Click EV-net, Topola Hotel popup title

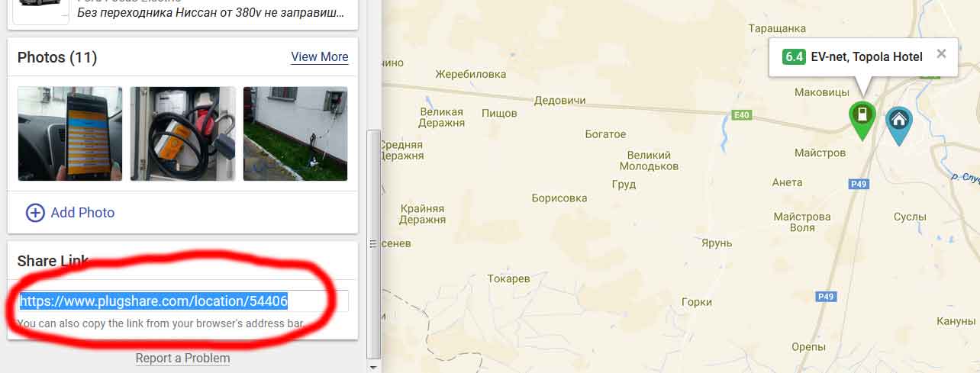click(866, 56)
